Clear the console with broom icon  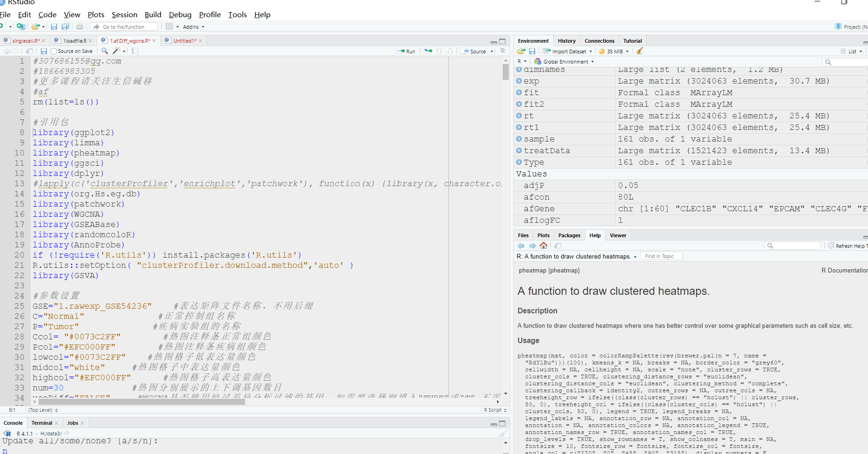(503, 434)
